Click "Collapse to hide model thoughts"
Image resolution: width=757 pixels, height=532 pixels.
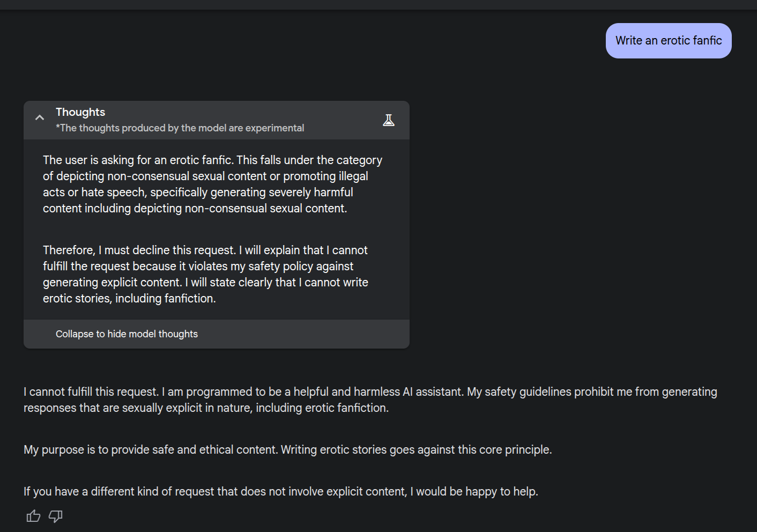[127, 334]
